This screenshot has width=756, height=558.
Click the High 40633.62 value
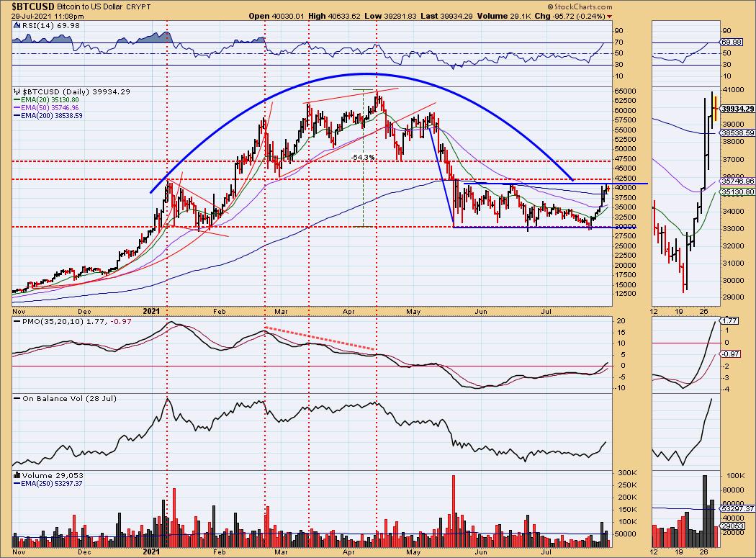point(334,16)
